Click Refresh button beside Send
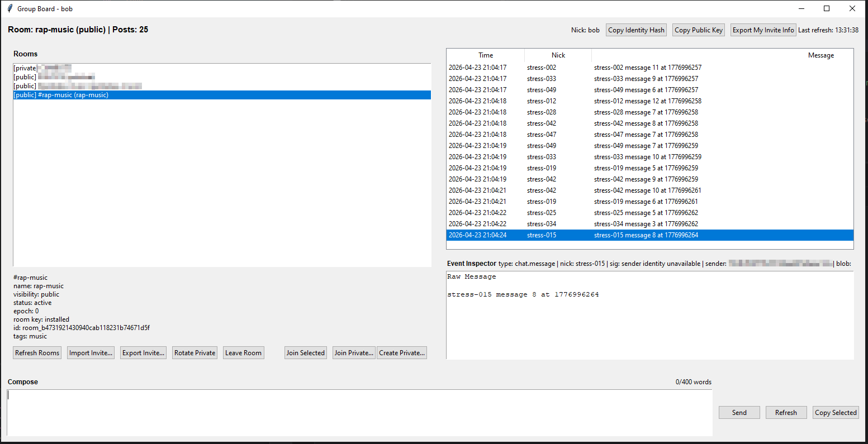This screenshot has width=868, height=444. coord(785,413)
